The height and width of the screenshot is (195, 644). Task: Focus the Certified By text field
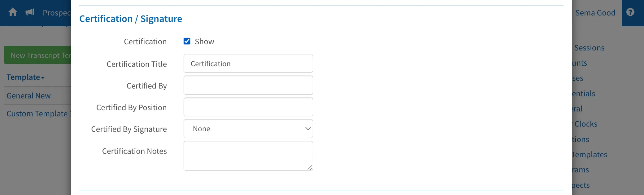[248, 85]
